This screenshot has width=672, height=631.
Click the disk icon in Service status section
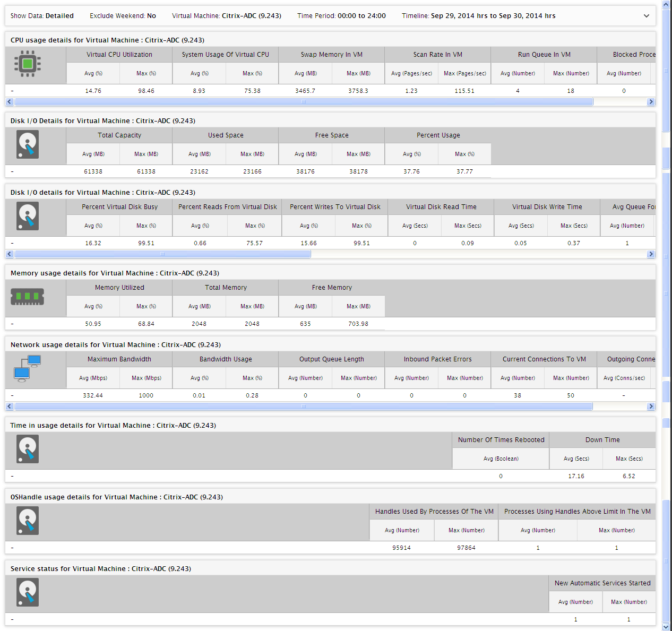[x=28, y=593]
